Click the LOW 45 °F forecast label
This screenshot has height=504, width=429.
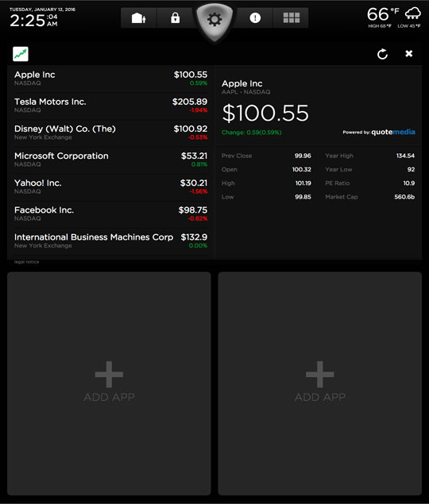click(408, 26)
